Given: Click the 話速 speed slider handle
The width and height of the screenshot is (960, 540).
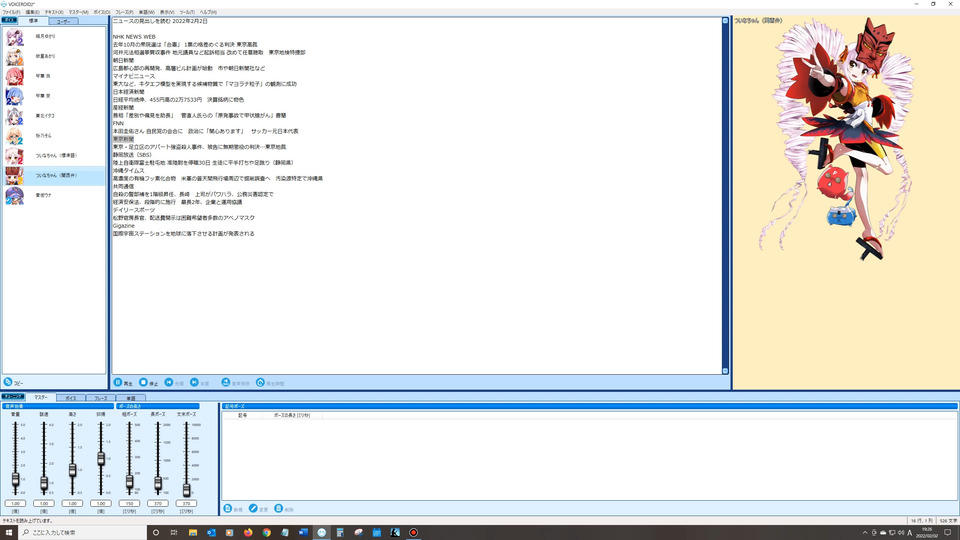Looking at the screenshot, I should point(44,484).
